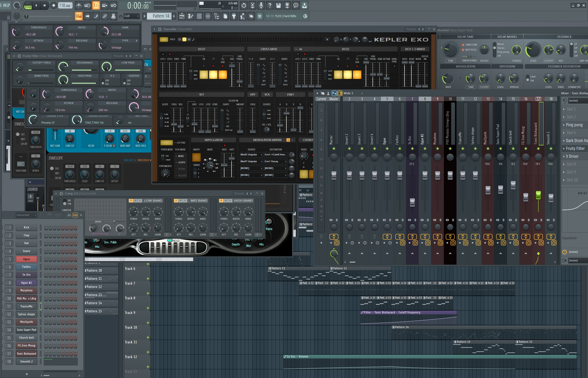
Task: Save project using the floppy disk icon
Action: [278, 5]
